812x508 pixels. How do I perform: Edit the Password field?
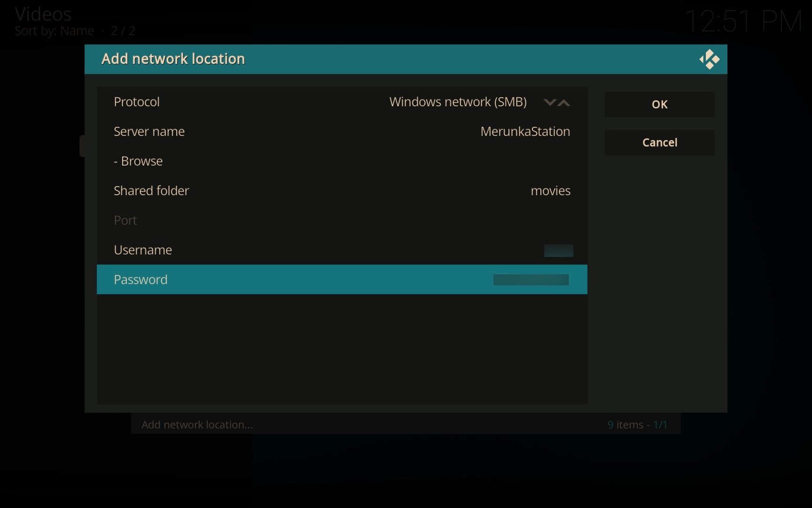tap(342, 279)
